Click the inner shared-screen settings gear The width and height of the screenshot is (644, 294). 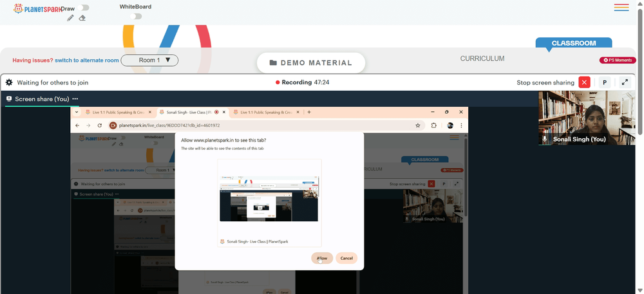(75, 184)
